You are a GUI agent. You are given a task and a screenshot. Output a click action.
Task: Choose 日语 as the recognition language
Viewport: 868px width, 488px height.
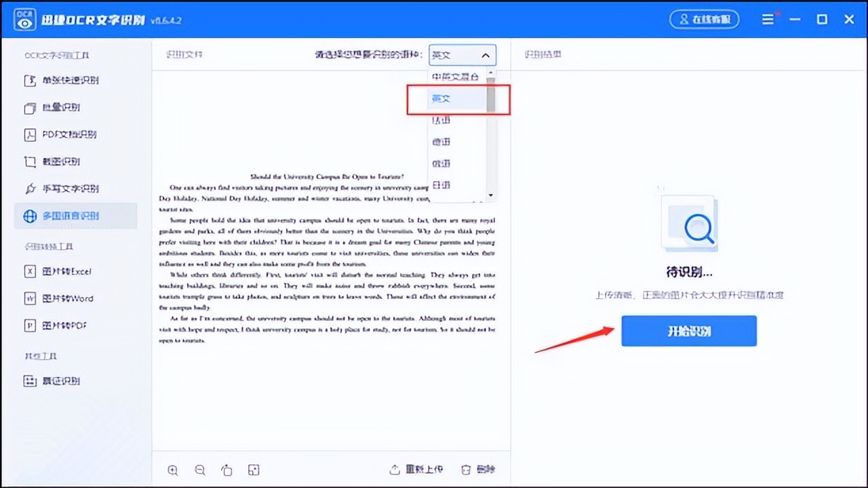441,185
